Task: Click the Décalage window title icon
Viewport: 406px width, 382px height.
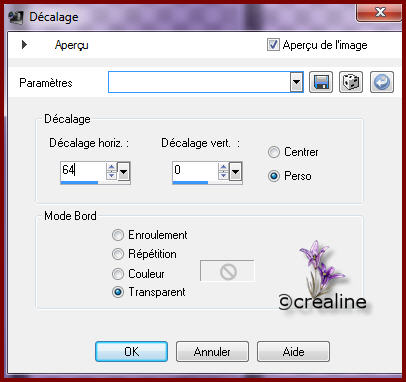Action: tap(16, 17)
